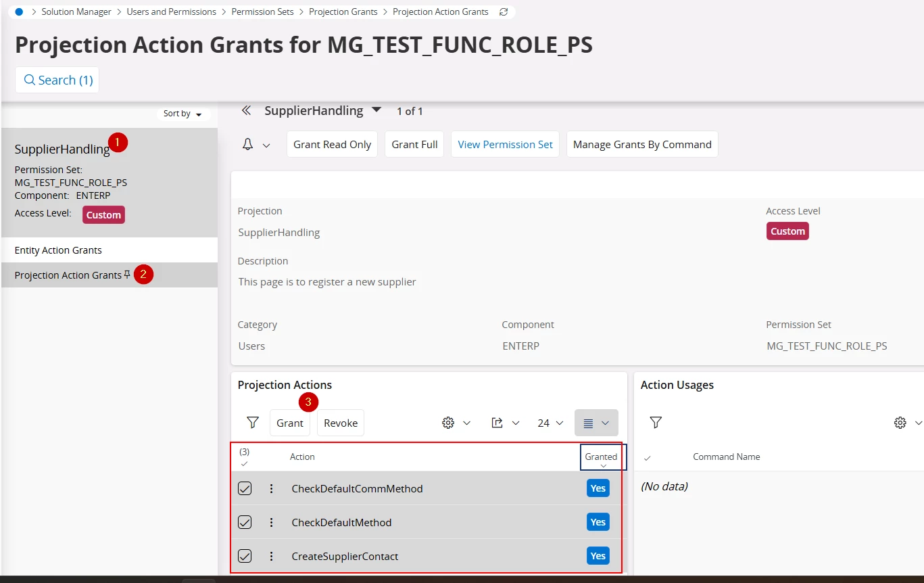Collapse the side panel with double chevron
The width and height of the screenshot is (924, 583).
click(247, 110)
